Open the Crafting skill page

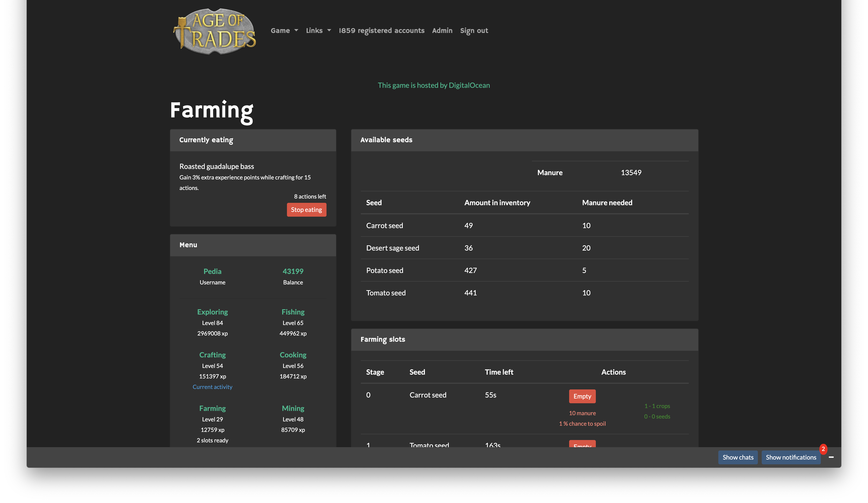(x=212, y=355)
